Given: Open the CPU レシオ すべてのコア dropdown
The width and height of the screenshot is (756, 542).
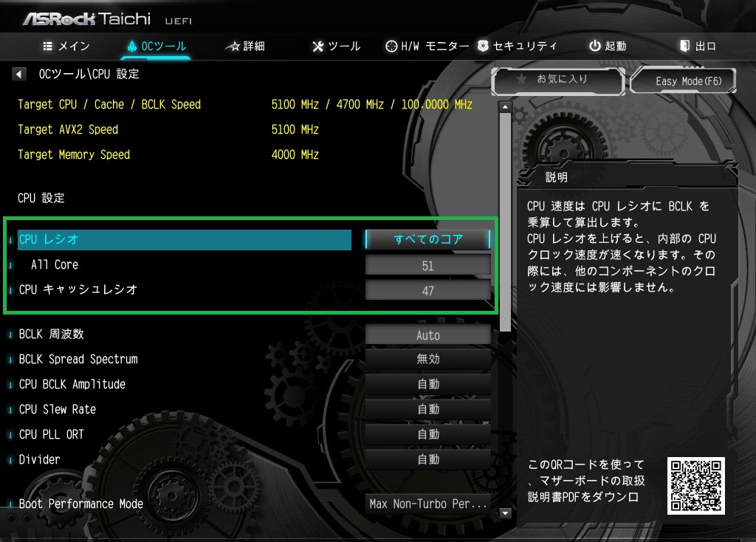Looking at the screenshot, I should click(x=428, y=239).
